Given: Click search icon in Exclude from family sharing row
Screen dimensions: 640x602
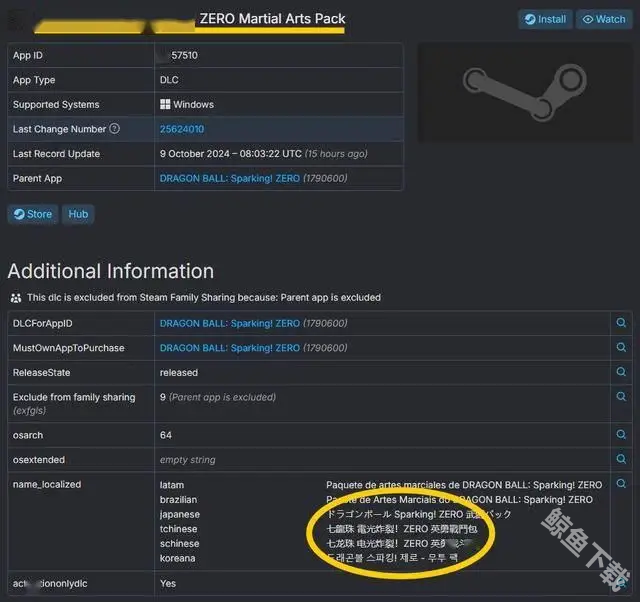Looking at the screenshot, I should [x=621, y=397].
